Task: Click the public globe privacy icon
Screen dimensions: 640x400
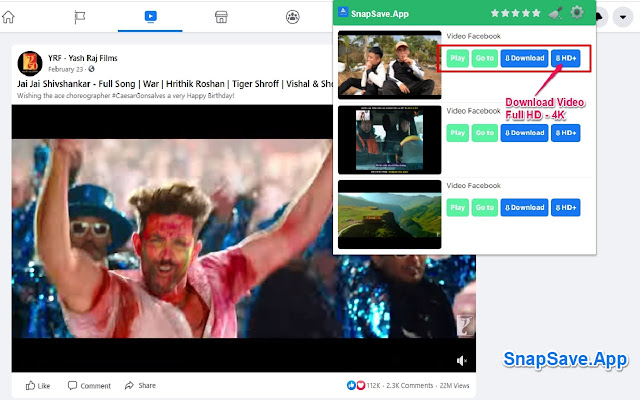Action: click(x=91, y=69)
